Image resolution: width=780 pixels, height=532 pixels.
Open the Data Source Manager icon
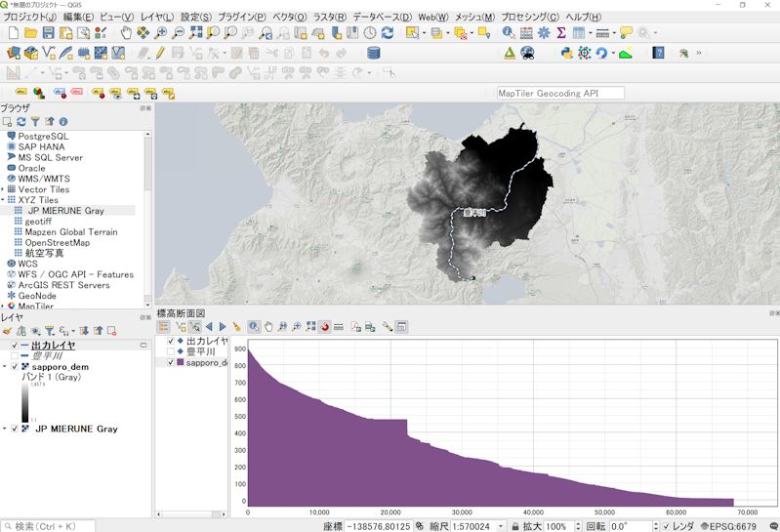[14, 53]
